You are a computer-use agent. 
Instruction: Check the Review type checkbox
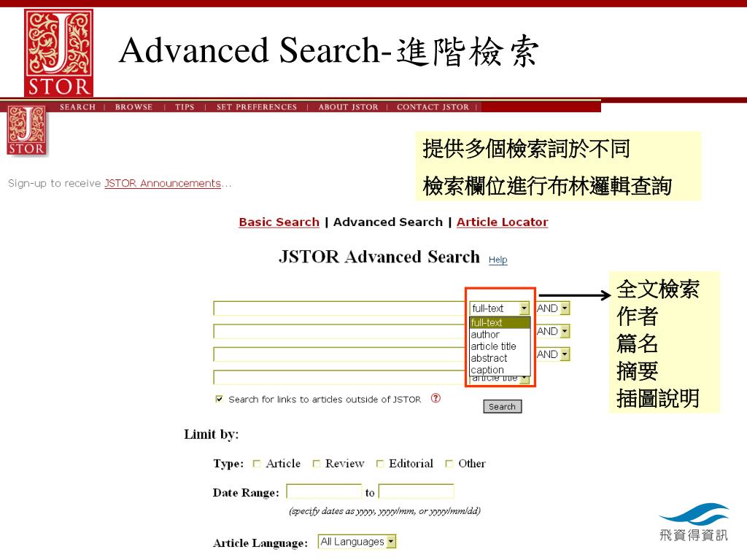pos(317,463)
